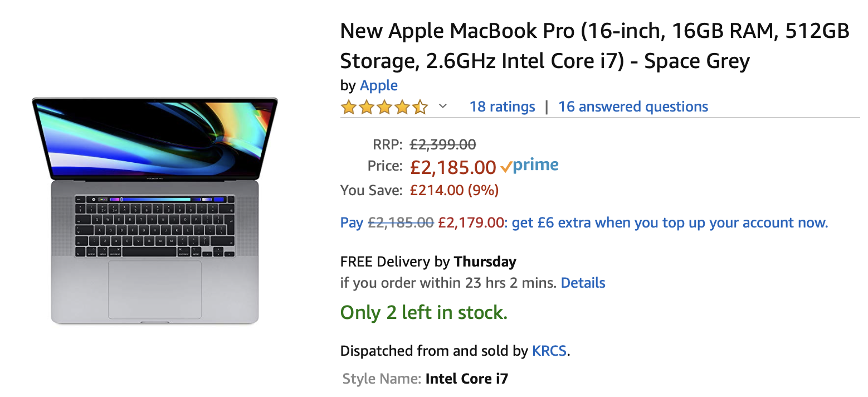This screenshot has height=397, width=868.
Task: Open the 16 answered questions link
Action: point(633,107)
